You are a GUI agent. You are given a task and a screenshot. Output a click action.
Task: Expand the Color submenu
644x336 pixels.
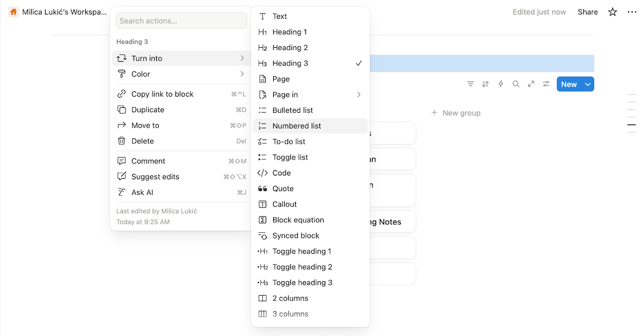[x=141, y=74]
